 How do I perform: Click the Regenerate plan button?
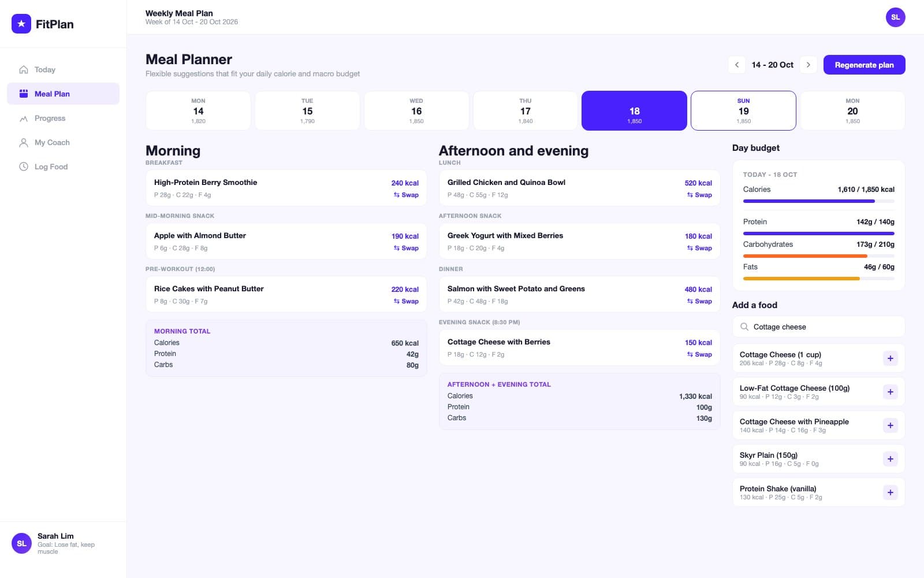pyautogui.click(x=864, y=65)
